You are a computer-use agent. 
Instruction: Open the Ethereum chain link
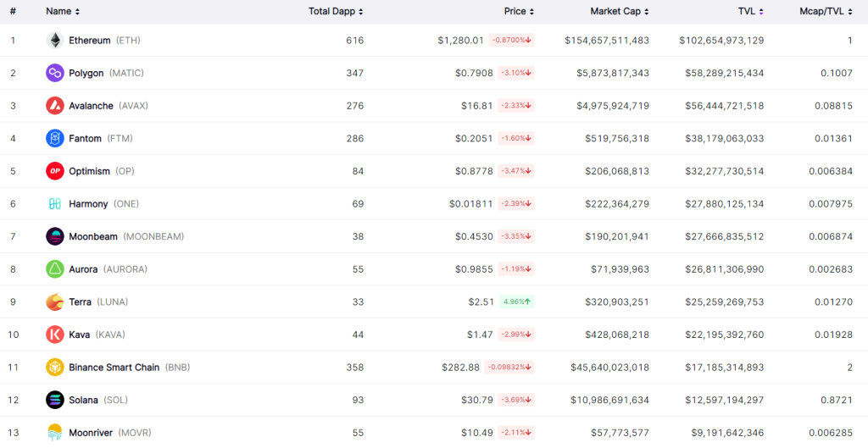90,41
